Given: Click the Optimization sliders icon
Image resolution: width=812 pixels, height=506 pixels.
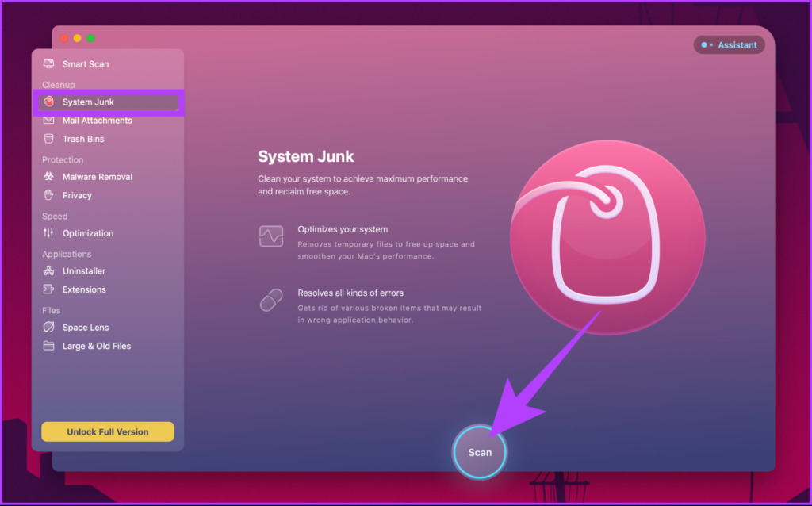Looking at the screenshot, I should (48, 233).
